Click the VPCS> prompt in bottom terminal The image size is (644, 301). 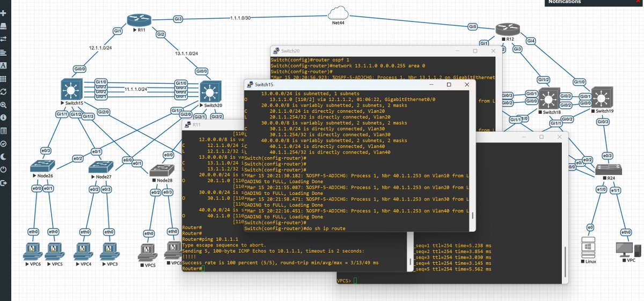345,281
